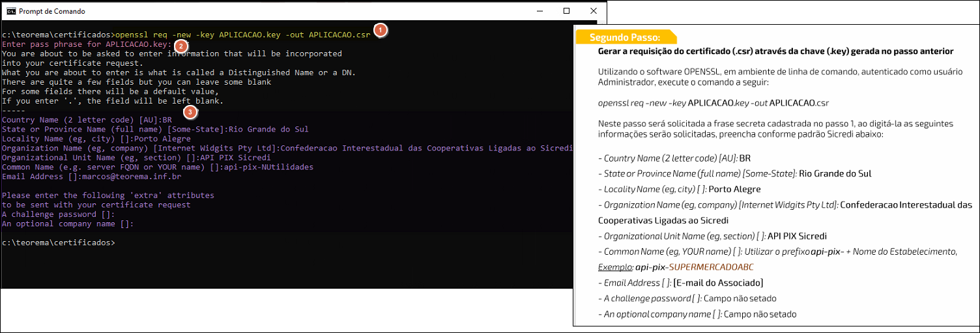Click 'Neste passo será solicitada a frase secreta' paragraph
Image resolution: width=980 pixels, height=333 pixels.
point(775,128)
